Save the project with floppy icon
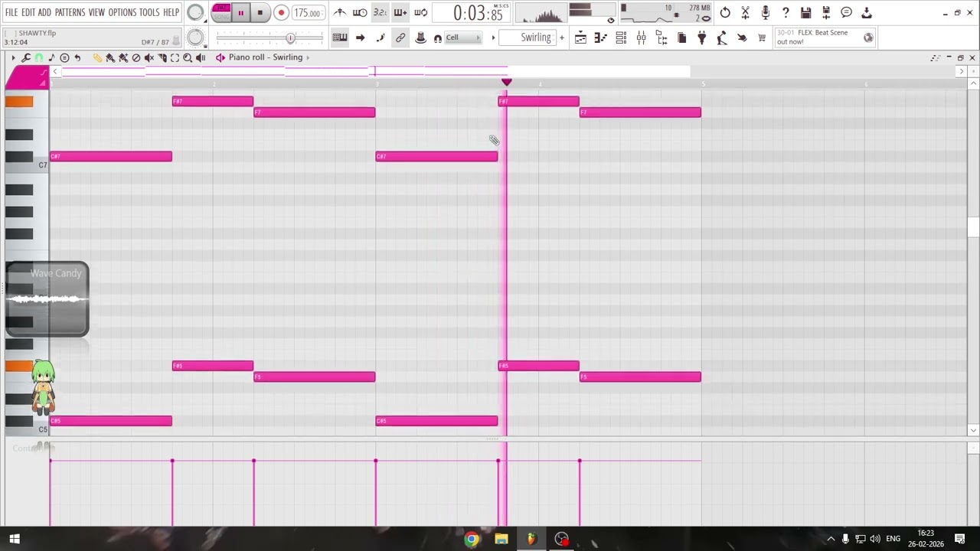 pyautogui.click(x=805, y=12)
